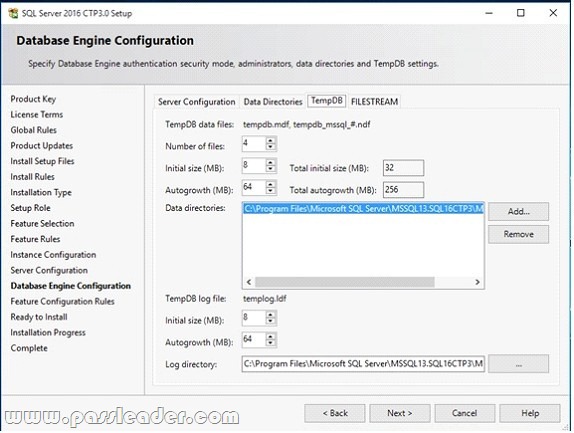Click the SQL Server Setup title bar icon

[13, 14]
